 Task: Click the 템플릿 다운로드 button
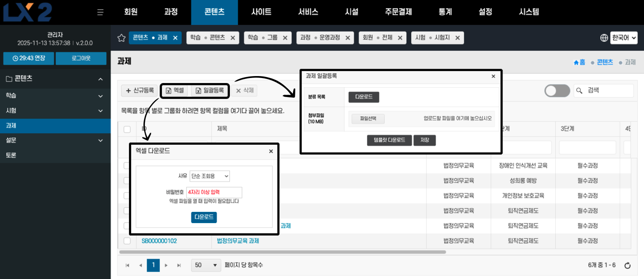[389, 140]
